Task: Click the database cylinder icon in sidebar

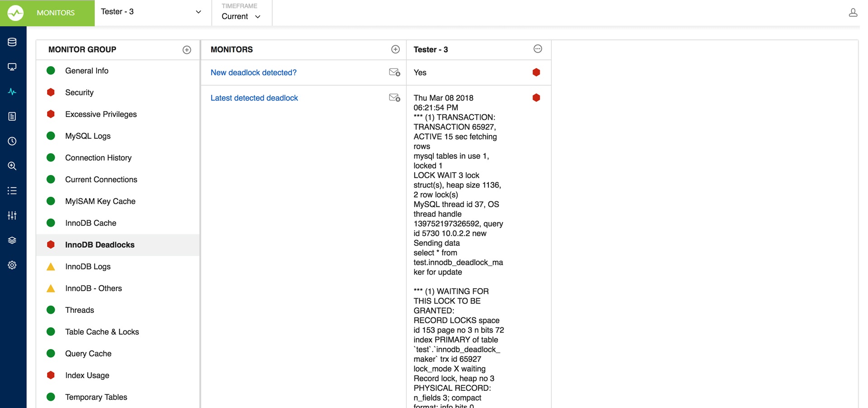Action: click(x=12, y=42)
